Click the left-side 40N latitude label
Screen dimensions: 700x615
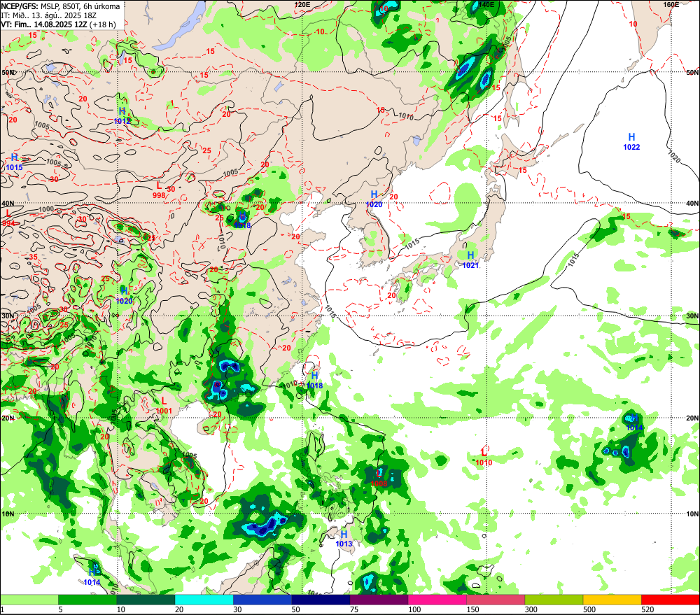coord(8,204)
